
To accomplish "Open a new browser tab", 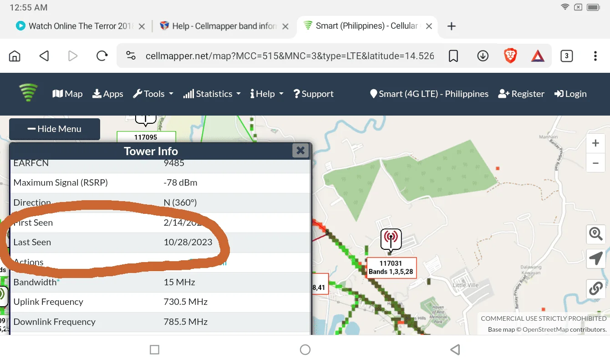I will click(x=451, y=26).
